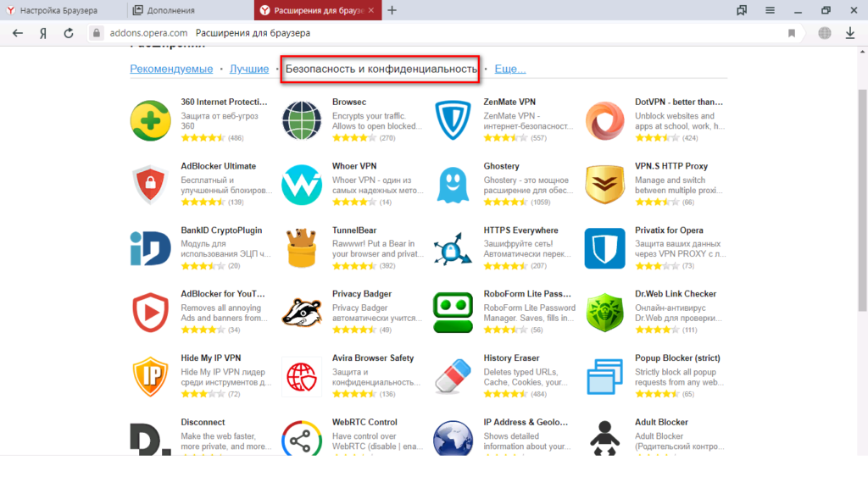Reload the page with the refresh button
Image resolution: width=868 pixels, height=488 pixels.
point(69,33)
